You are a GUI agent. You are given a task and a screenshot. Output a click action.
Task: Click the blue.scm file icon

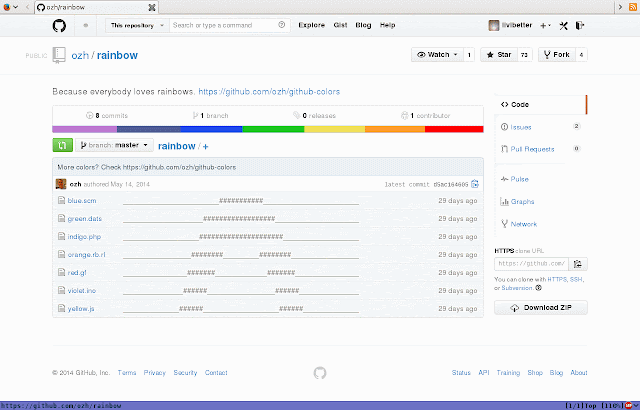[x=61, y=200]
